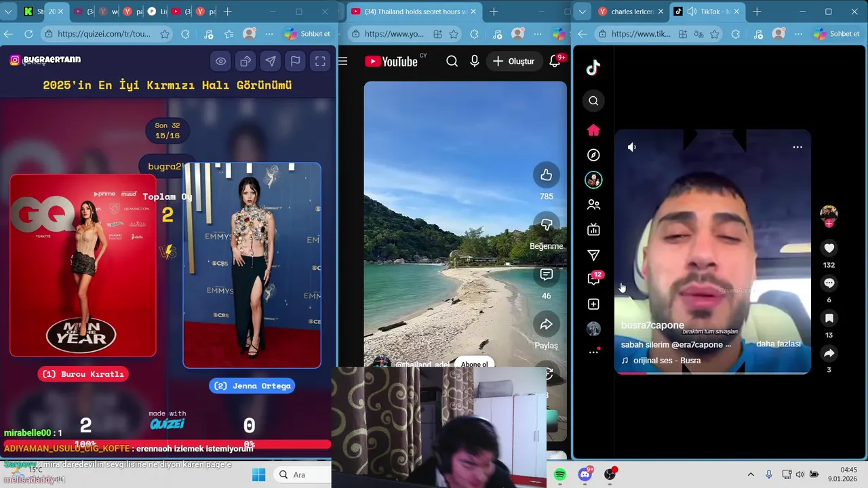The image size is (868, 488).
Task: Click TikTok upload plus icon
Action: 593,304
